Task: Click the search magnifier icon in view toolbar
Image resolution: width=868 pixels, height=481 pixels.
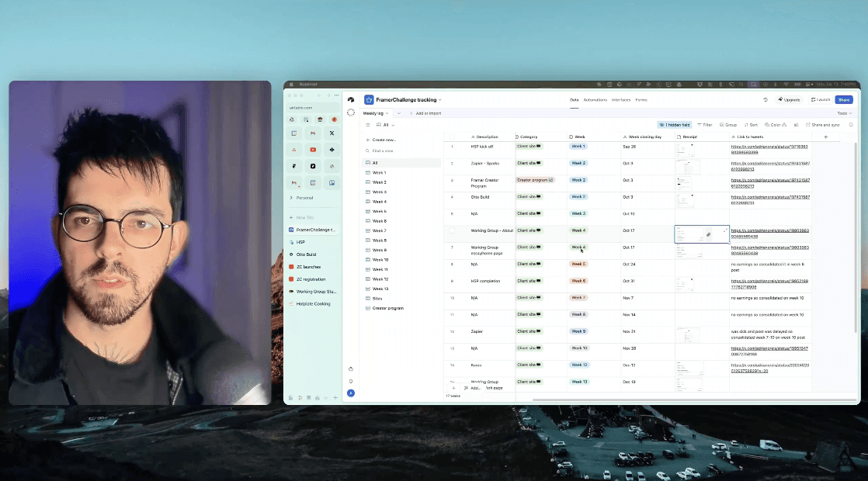Action: [851, 125]
